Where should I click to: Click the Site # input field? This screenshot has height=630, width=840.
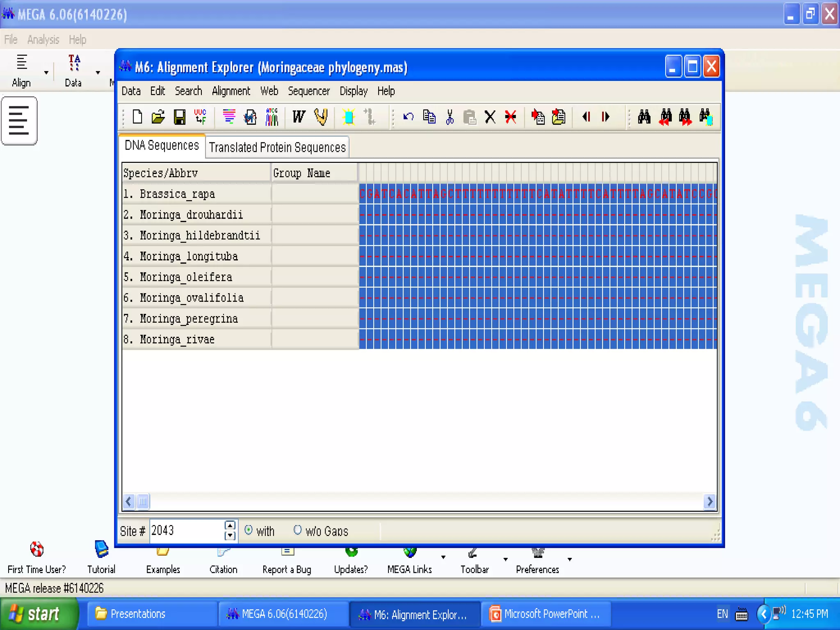[x=187, y=531]
